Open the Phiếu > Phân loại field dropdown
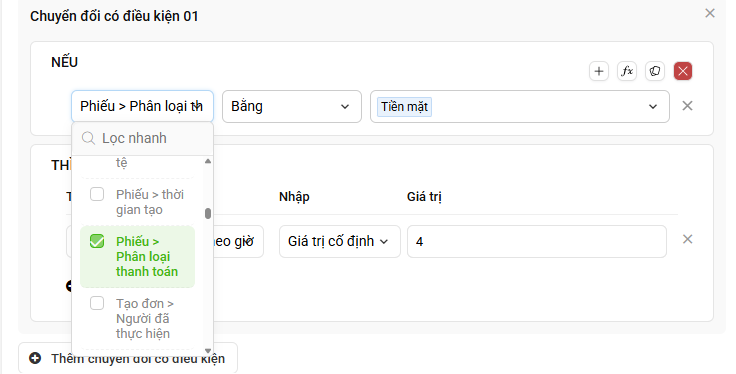Screen dimensions: 736x374 click(x=142, y=107)
